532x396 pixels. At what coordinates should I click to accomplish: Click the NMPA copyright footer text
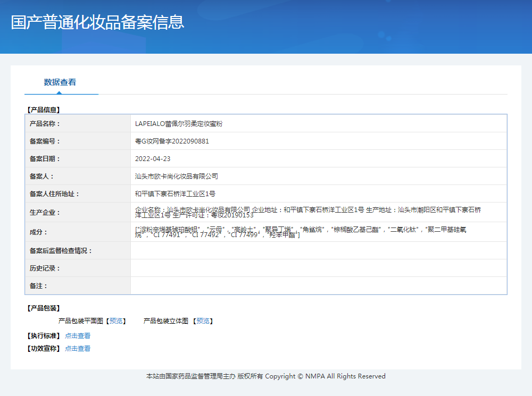(x=266, y=376)
